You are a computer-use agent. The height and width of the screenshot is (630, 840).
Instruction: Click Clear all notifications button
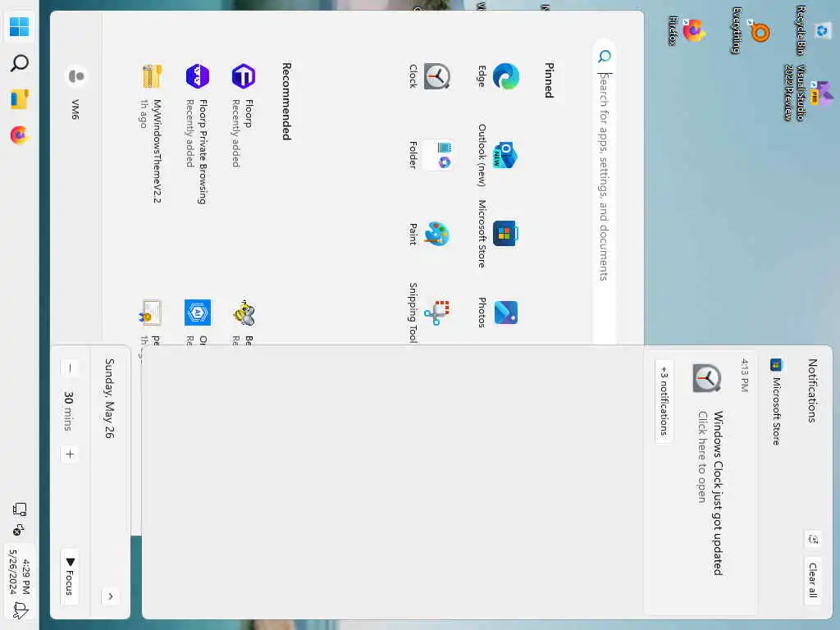point(813,580)
